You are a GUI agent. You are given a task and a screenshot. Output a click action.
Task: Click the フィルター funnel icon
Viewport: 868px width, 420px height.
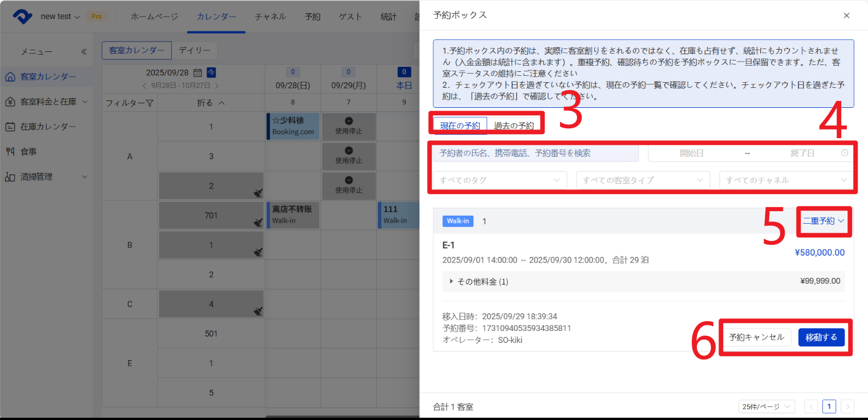tap(149, 103)
